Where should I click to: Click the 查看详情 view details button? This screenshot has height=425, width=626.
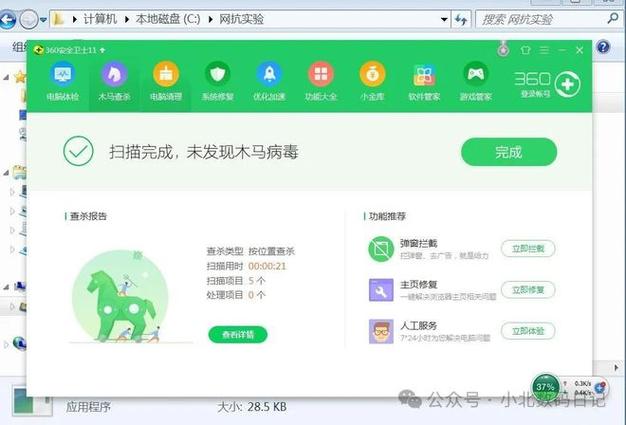point(238,334)
